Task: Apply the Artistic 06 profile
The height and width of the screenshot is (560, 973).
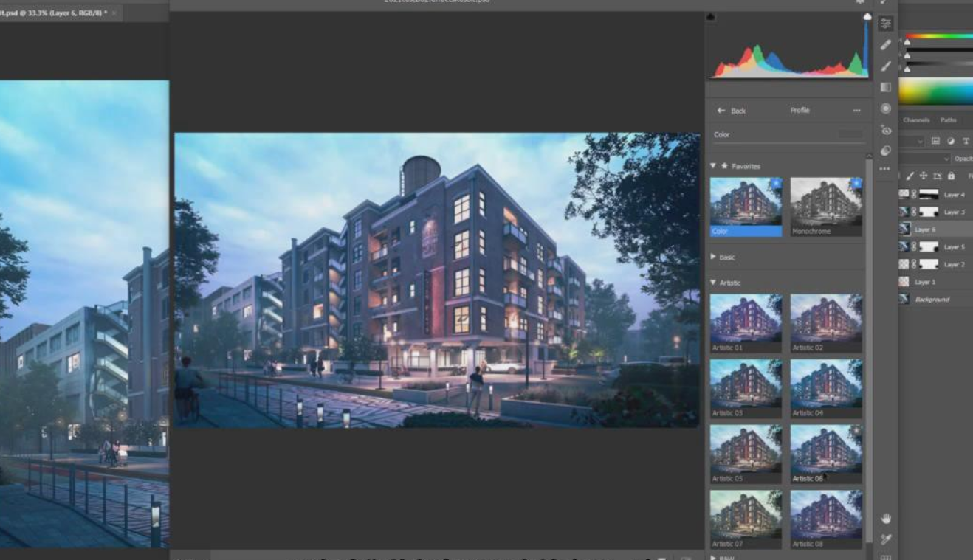Action: 826,454
